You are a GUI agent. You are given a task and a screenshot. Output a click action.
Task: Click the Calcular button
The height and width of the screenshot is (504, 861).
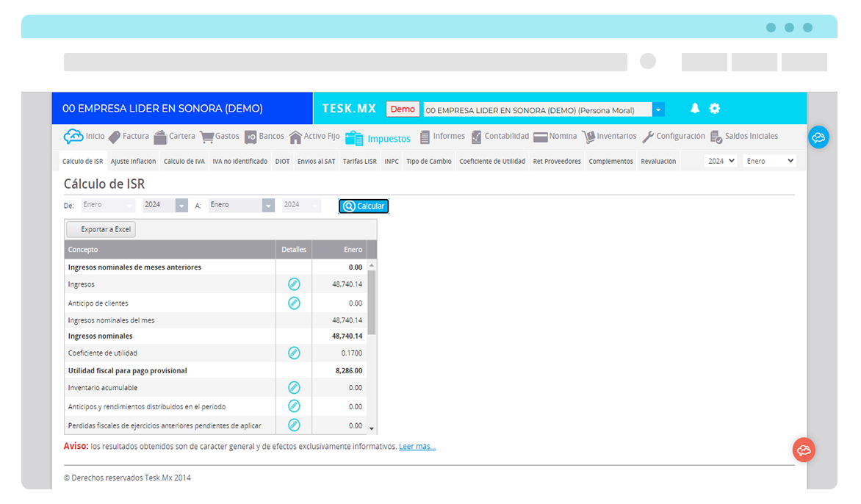coord(363,206)
